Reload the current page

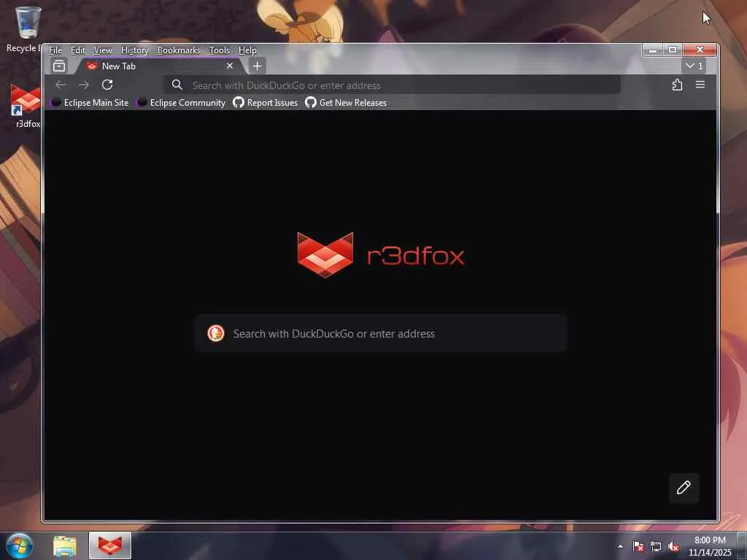pyautogui.click(x=107, y=85)
